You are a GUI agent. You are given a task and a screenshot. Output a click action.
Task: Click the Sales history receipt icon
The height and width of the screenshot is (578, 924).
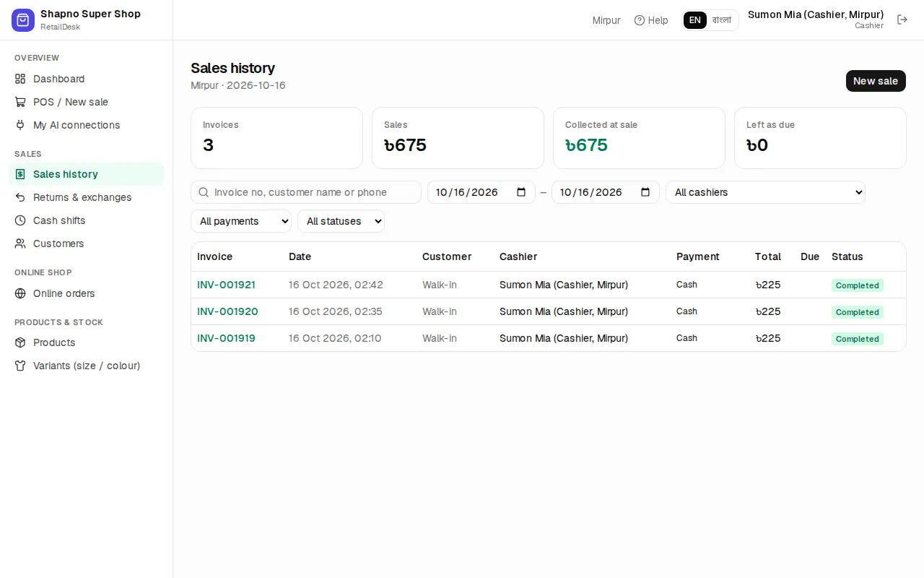click(x=20, y=174)
